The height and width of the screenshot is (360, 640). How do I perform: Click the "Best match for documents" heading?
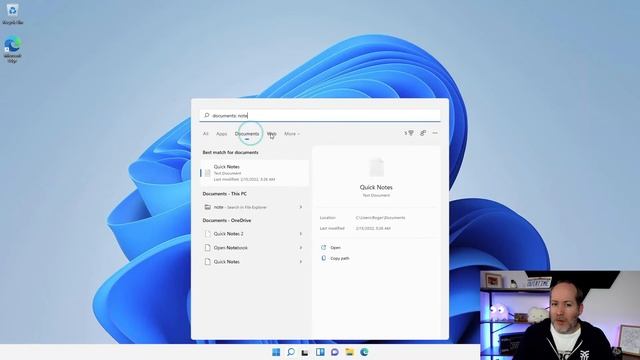(x=230, y=152)
